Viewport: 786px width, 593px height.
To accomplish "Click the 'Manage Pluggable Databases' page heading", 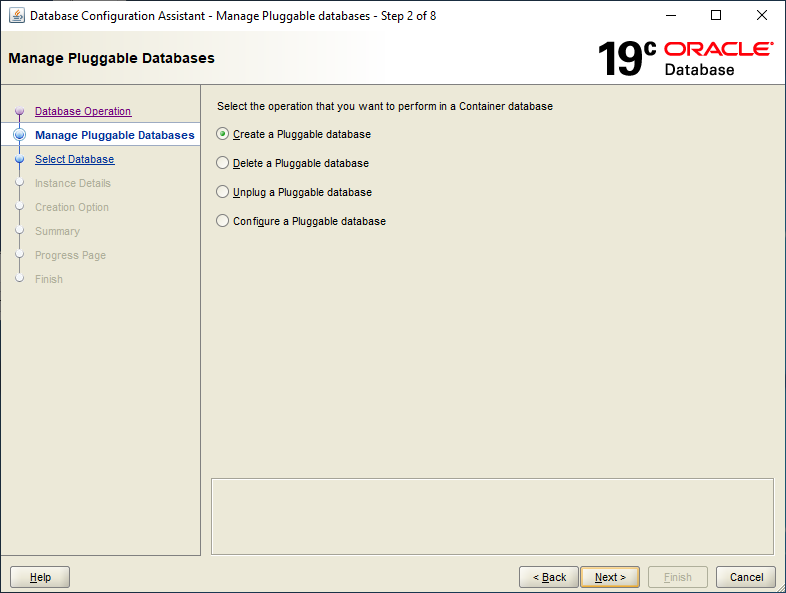I will (111, 58).
